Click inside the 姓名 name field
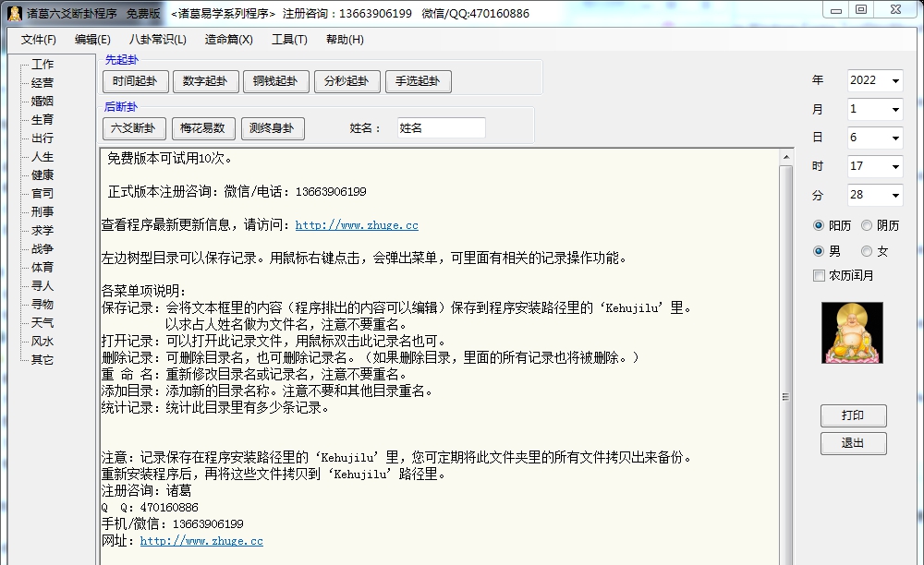The width and height of the screenshot is (924, 565). (x=441, y=127)
